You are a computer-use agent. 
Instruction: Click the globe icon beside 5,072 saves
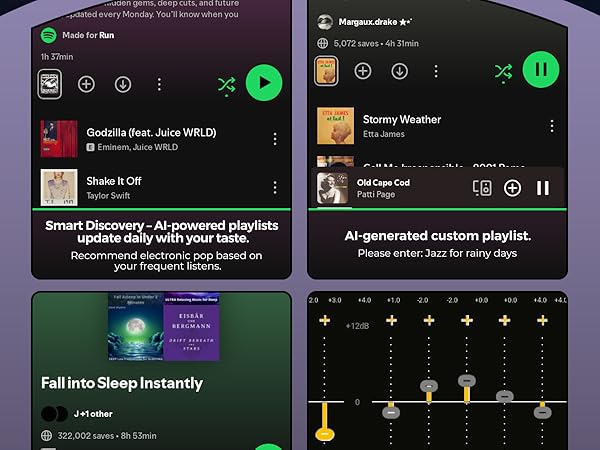point(323,44)
